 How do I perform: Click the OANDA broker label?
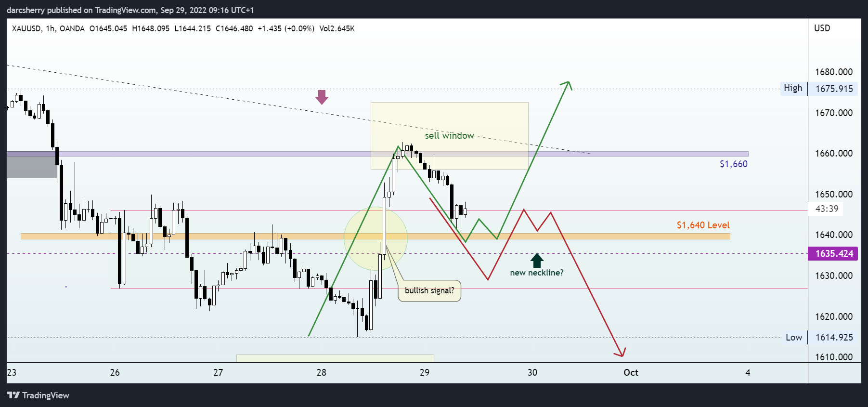(72, 28)
